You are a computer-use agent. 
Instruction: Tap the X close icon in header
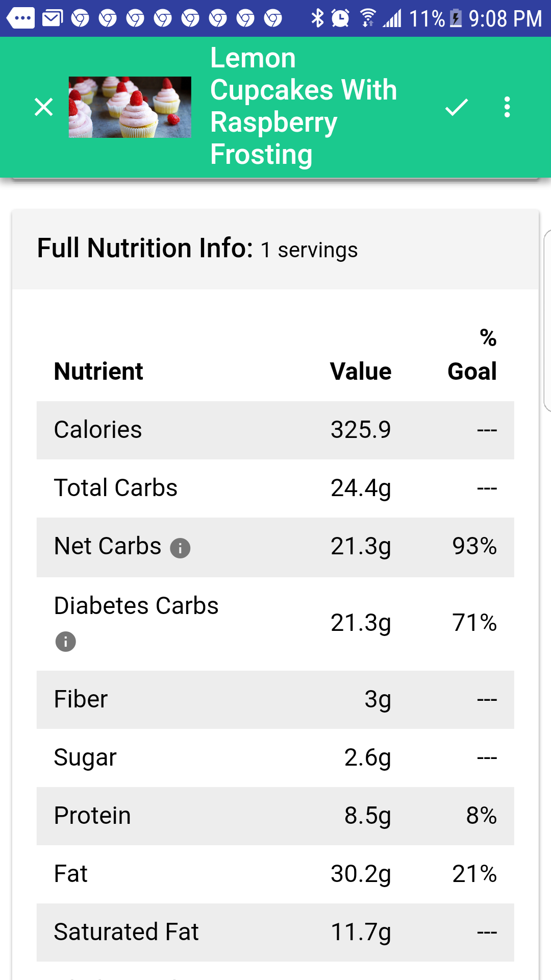(44, 107)
